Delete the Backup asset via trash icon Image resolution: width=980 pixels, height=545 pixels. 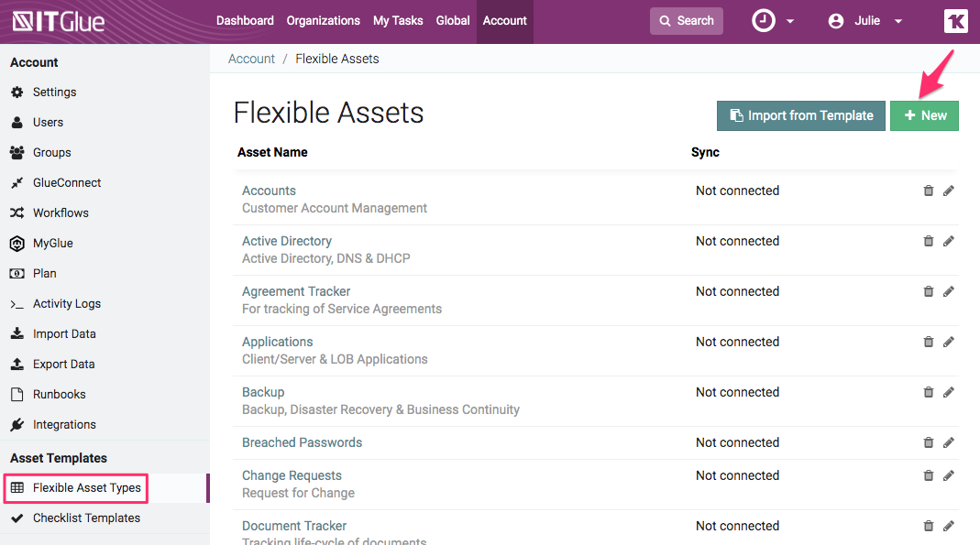coord(928,392)
